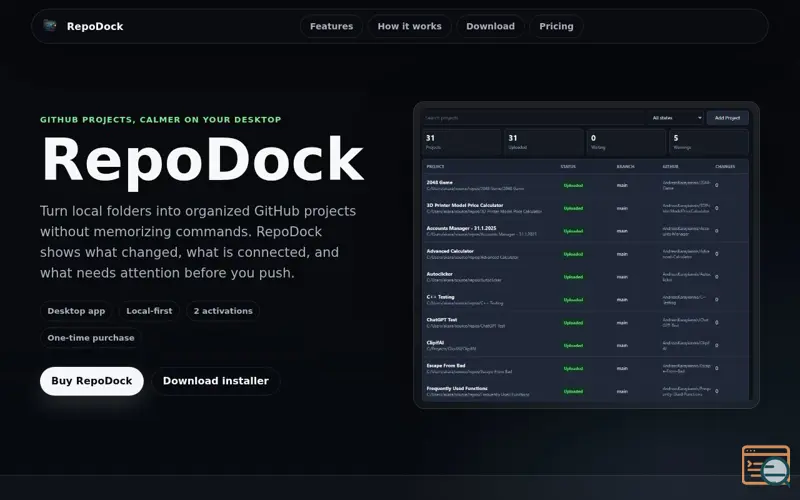Select the Escape From Bed project
The height and width of the screenshot is (500, 800).
(585, 368)
